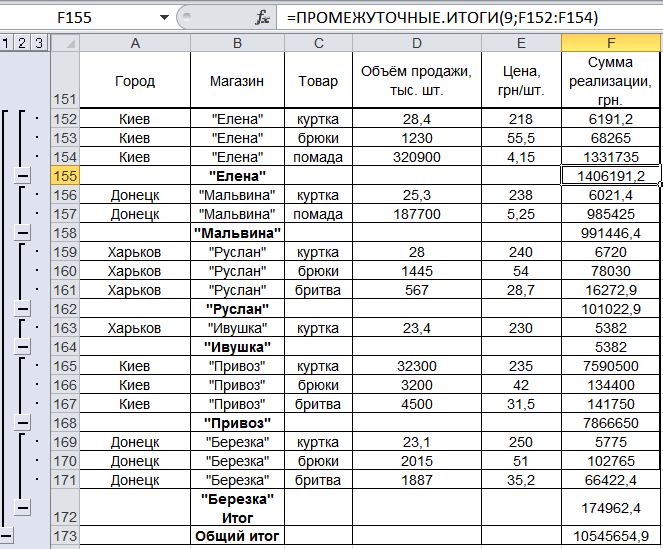Select the bold "Руслан" subtotal label

[237, 309]
